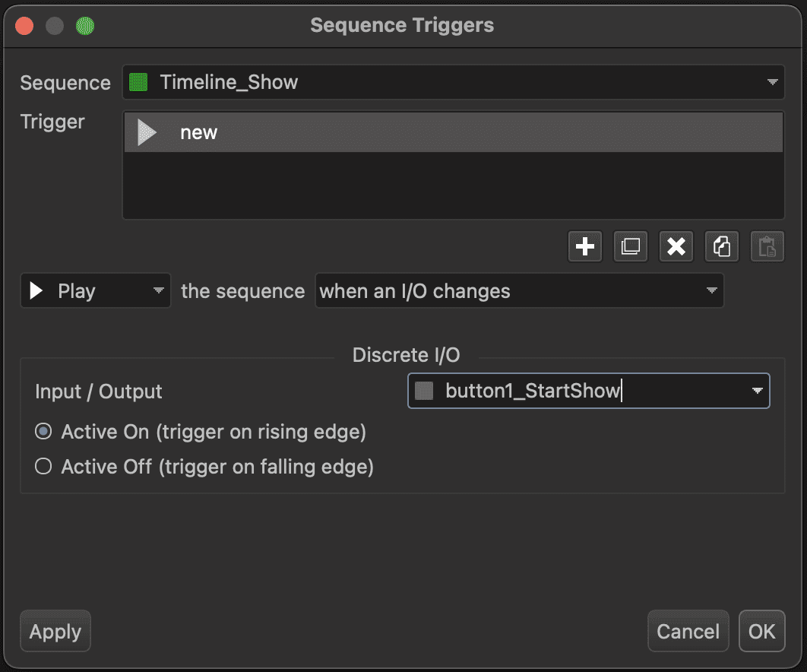The image size is (807, 672).
Task: Select Active On rising edge option
Action: tap(44, 432)
